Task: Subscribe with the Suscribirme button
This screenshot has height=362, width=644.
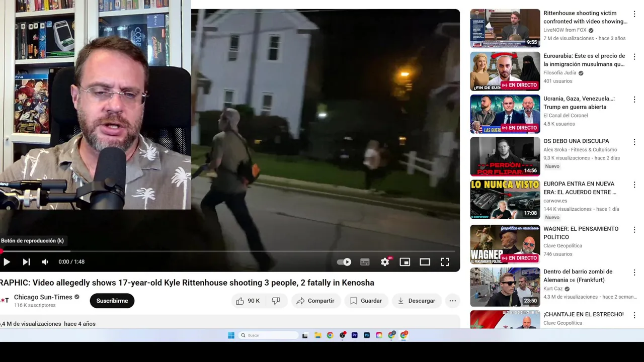Action: [x=112, y=301]
